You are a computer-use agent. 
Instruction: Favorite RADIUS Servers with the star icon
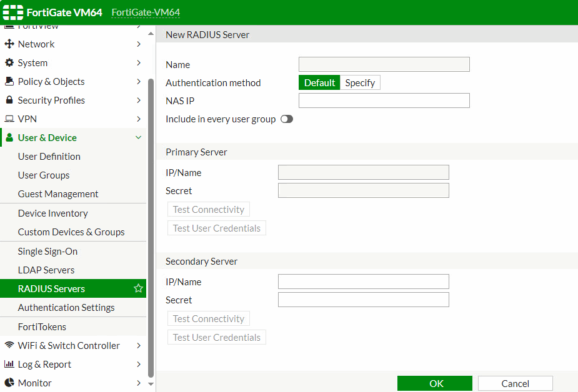click(x=138, y=288)
